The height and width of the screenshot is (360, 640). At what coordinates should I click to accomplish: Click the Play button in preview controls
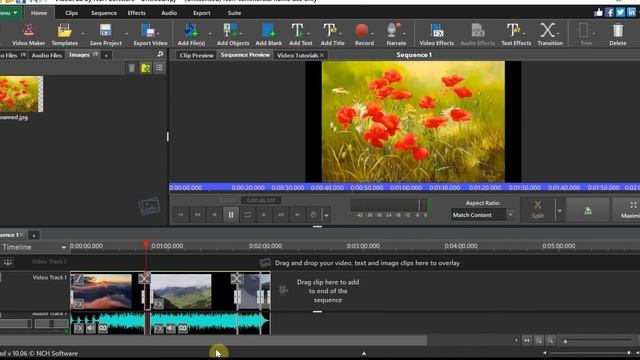pyautogui.click(x=264, y=215)
